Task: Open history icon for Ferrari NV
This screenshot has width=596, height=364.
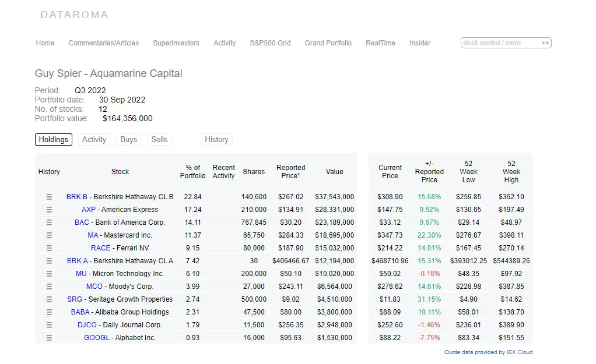Action: (49, 248)
